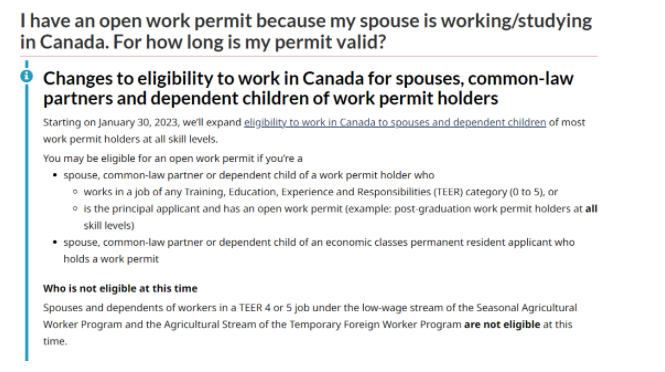
Task: Click the blue info circle icon
Action: point(26,76)
